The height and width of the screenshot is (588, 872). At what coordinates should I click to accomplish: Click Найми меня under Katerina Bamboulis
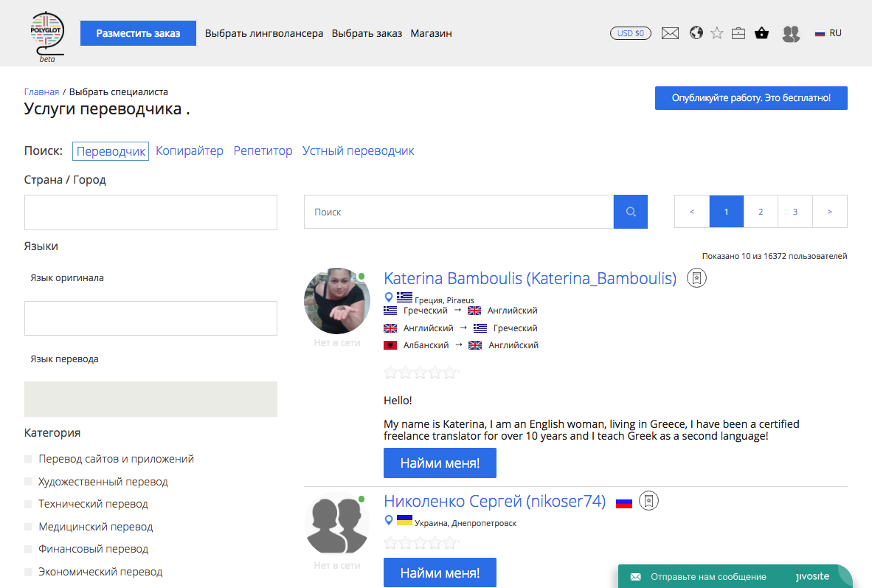(440, 463)
